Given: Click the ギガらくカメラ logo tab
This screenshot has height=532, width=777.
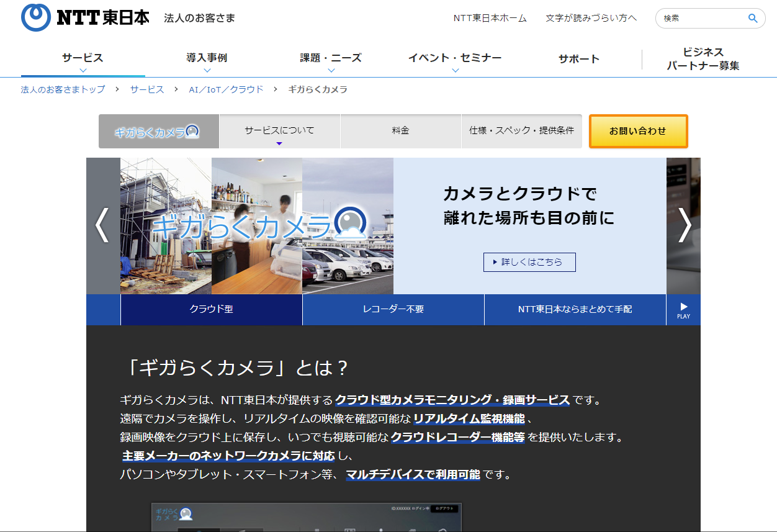Looking at the screenshot, I should (x=159, y=131).
